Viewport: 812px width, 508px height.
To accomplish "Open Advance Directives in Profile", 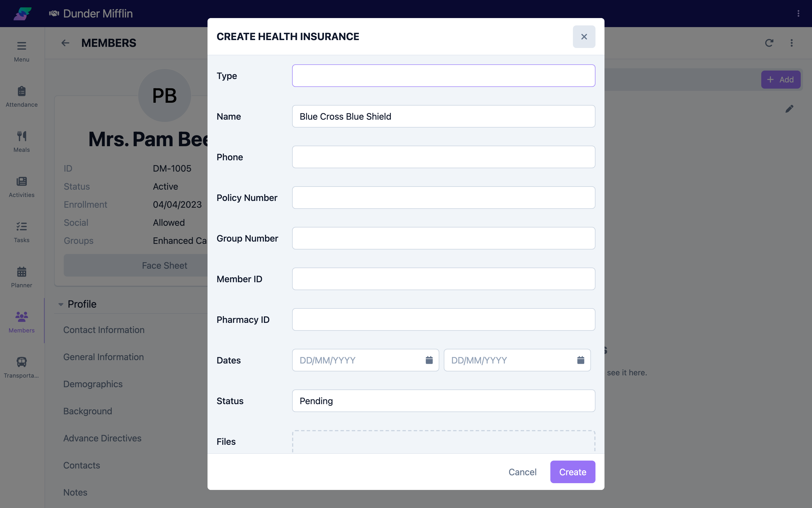I will tap(102, 438).
